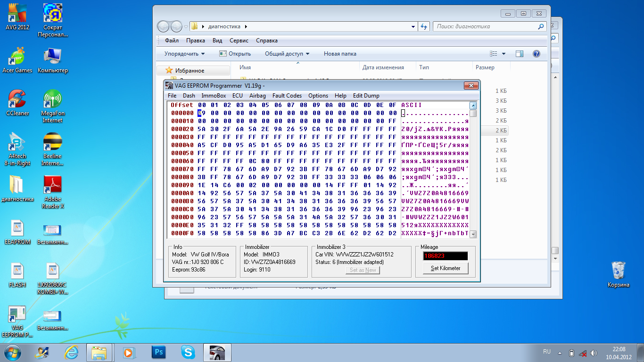Open Edit Dump menu

click(366, 96)
